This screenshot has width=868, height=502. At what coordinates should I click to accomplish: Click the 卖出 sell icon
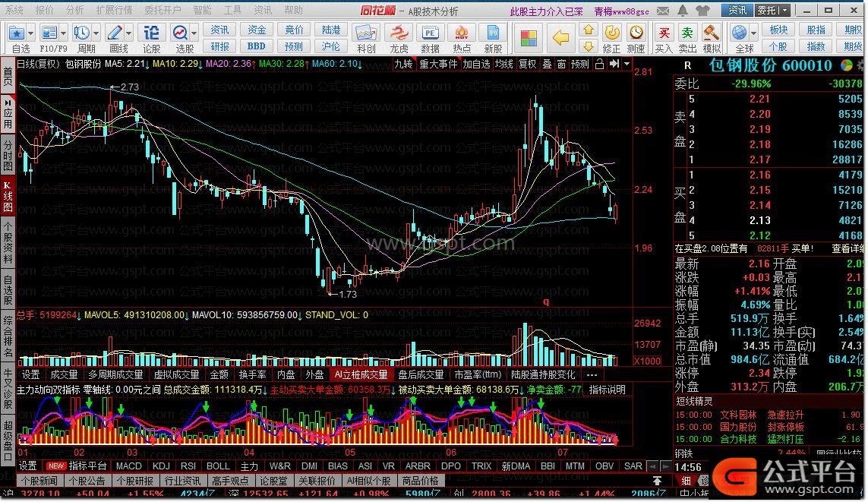(x=687, y=33)
